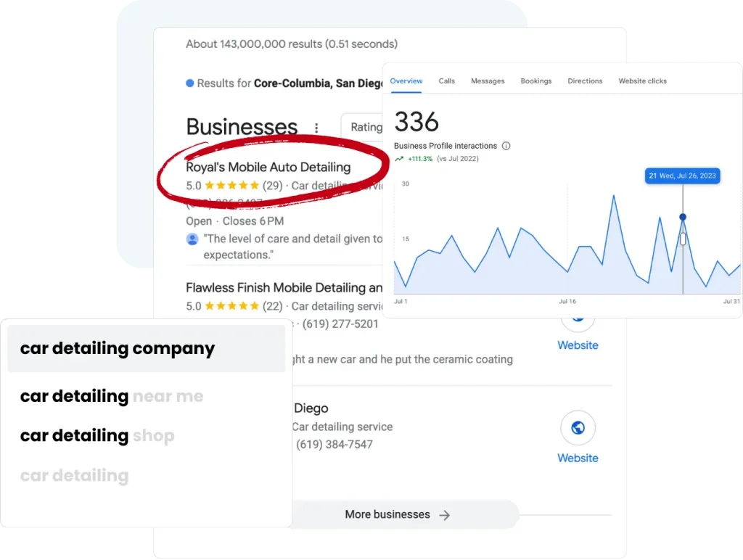
Task: Click the green trending-up arrow icon
Action: tap(399, 159)
